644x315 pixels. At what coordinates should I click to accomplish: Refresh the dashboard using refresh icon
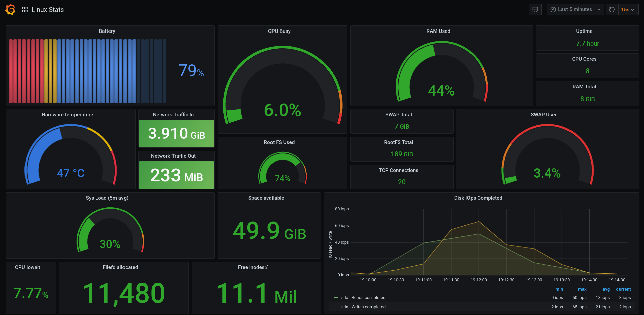tap(611, 9)
